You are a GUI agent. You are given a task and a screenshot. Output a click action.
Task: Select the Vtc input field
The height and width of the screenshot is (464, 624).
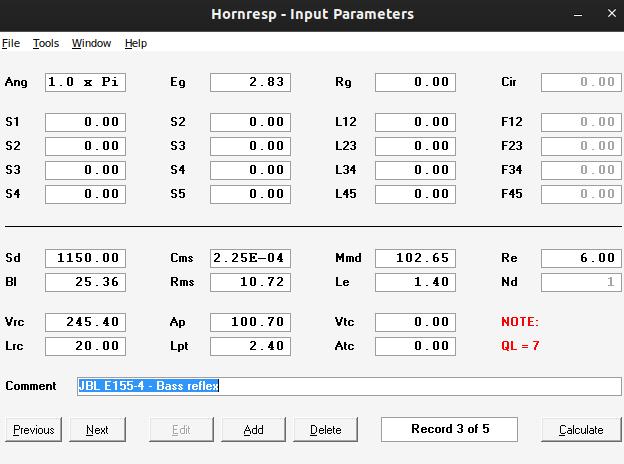click(x=415, y=322)
